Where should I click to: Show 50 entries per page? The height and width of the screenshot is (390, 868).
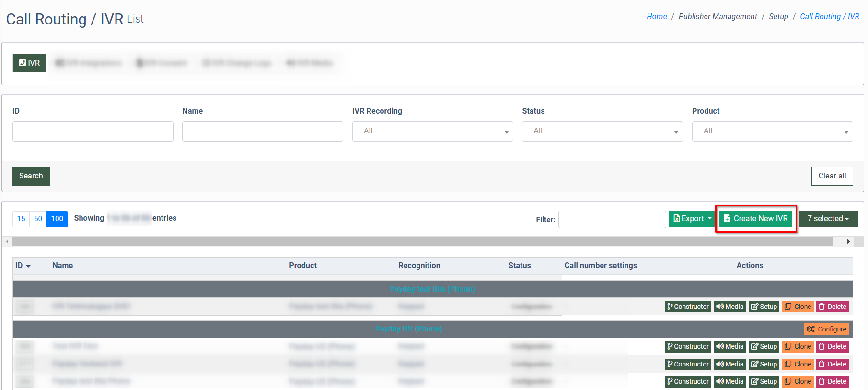coord(38,219)
